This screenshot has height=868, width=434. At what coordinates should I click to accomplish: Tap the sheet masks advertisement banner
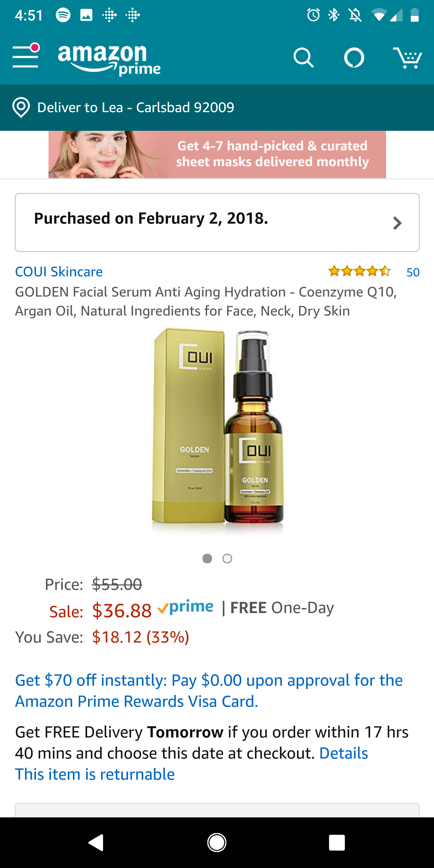click(x=217, y=154)
